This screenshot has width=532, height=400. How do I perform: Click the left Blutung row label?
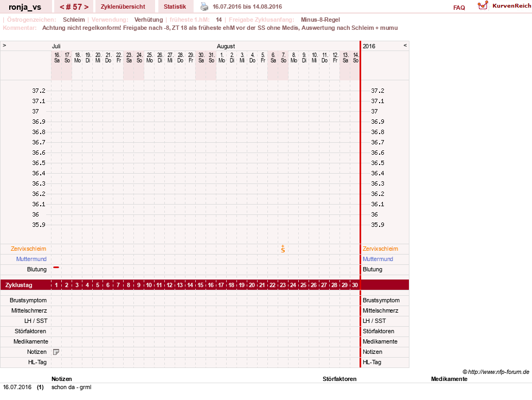37,269
